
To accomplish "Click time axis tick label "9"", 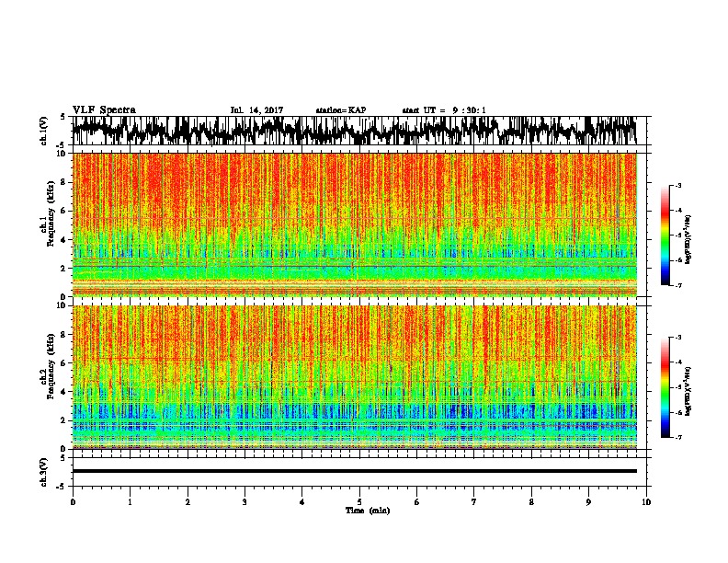I will [x=589, y=502].
